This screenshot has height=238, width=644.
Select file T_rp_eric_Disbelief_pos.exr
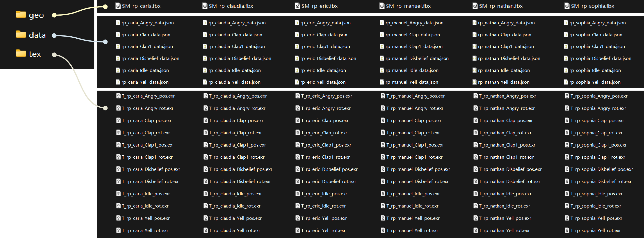click(329, 170)
